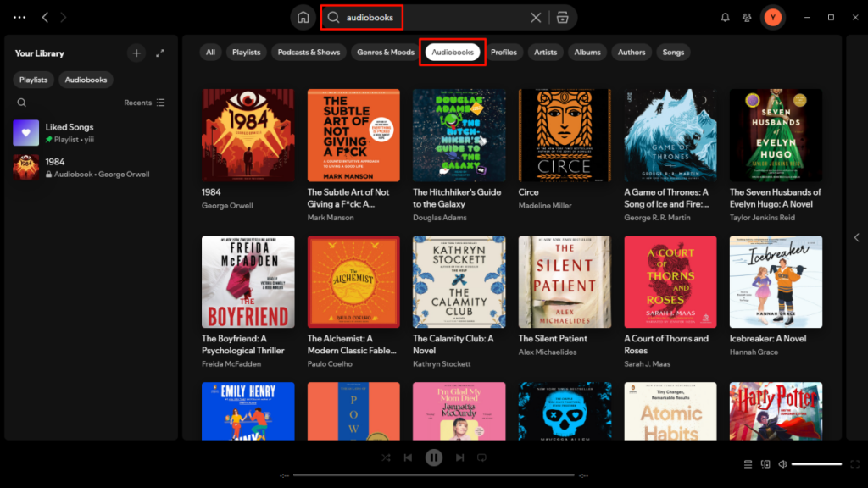Viewport: 868px width, 488px height.
Task: Toggle repeat mode
Action: click(x=481, y=457)
